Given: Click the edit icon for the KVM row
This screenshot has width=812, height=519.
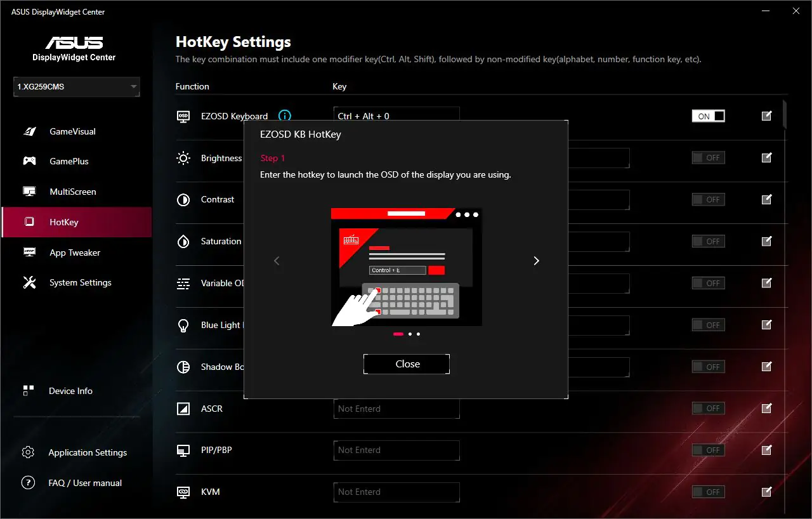Looking at the screenshot, I should (x=766, y=492).
